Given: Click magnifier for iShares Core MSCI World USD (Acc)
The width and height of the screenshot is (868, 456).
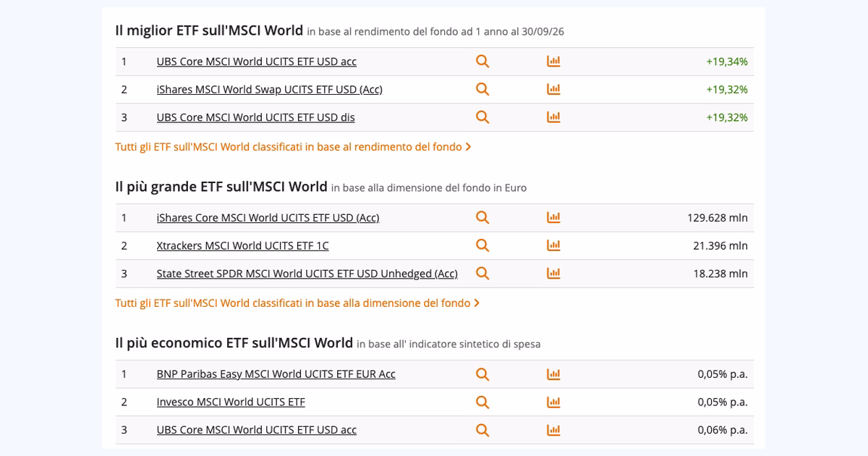Looking at the screenshot, I should [x=482, y=217].
